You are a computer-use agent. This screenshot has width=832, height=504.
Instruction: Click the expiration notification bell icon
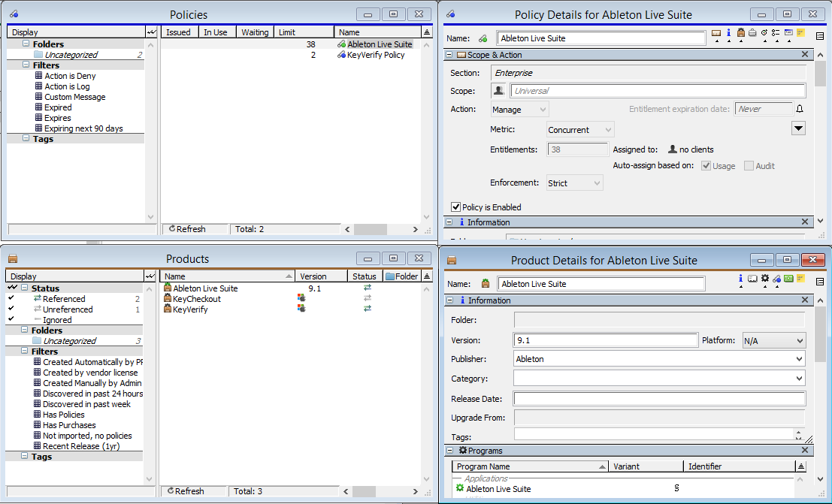(800, 109)
